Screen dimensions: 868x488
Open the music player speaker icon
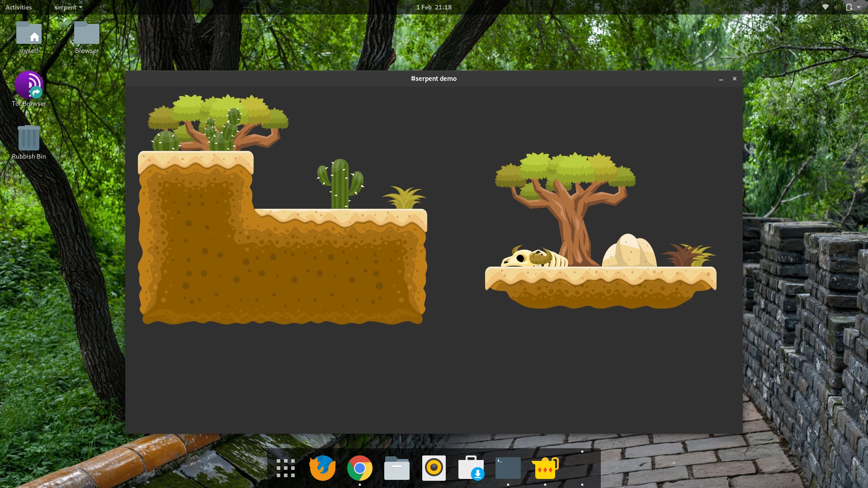434,468
